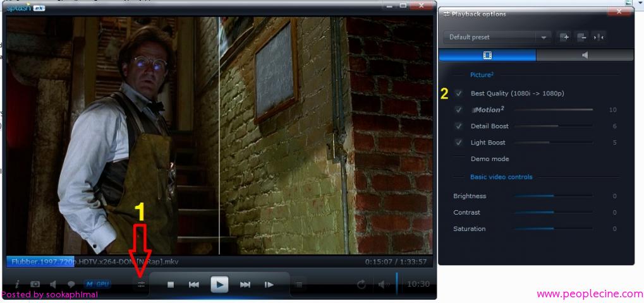
Task: Click the large Play button
Action: click(x=220, y=284)
